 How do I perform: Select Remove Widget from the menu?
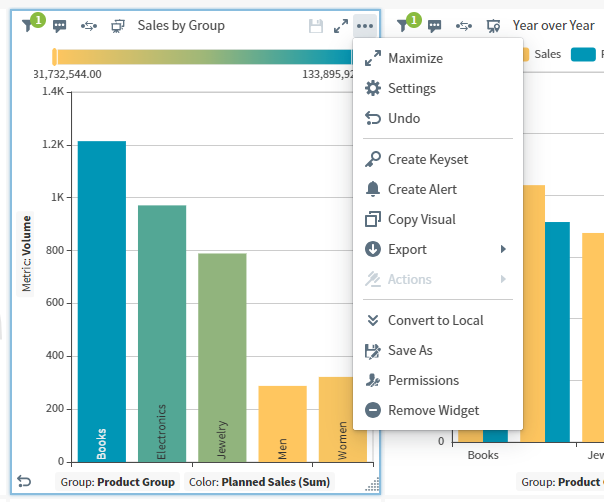coord(433,411)
